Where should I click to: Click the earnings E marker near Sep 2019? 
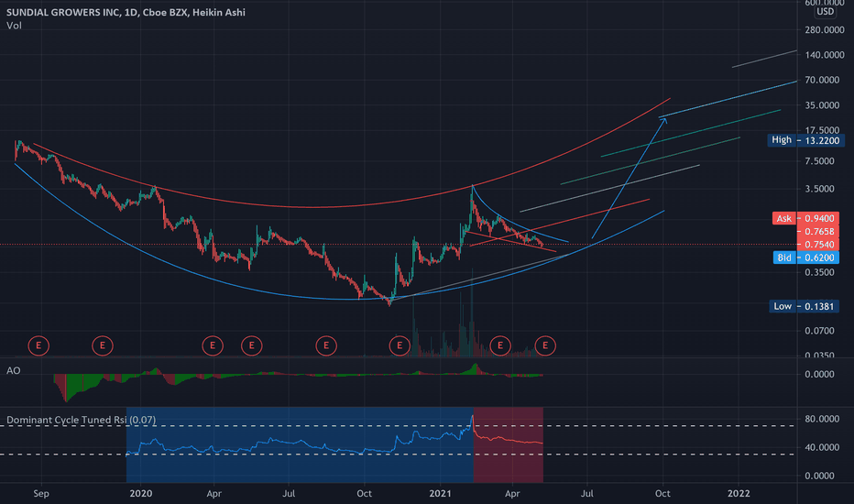coord(38,345)
